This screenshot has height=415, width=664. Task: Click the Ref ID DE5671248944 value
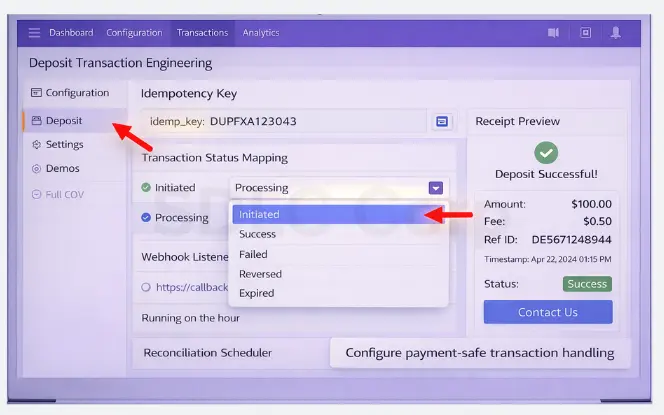(x=571, y=240)
